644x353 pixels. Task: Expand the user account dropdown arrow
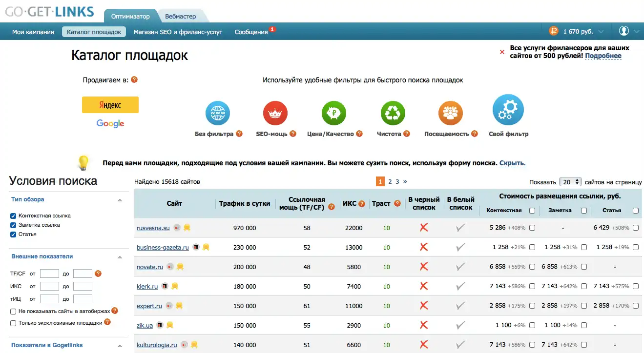pos(636,32)
